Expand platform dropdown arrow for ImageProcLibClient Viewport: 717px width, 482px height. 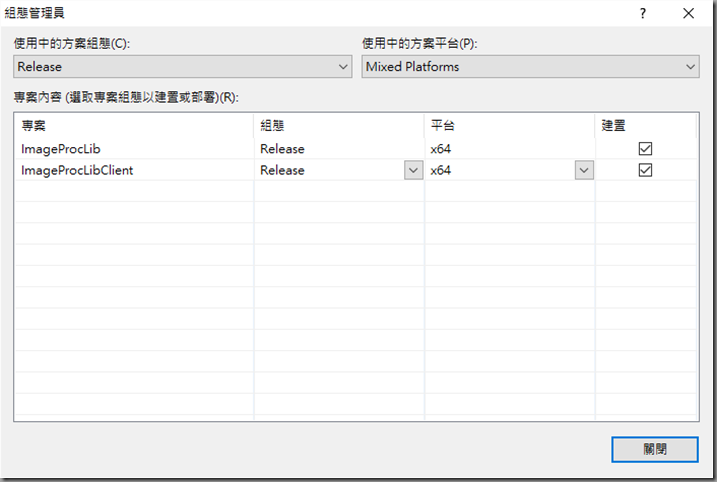pyautogui.click(x=584, y=171)
